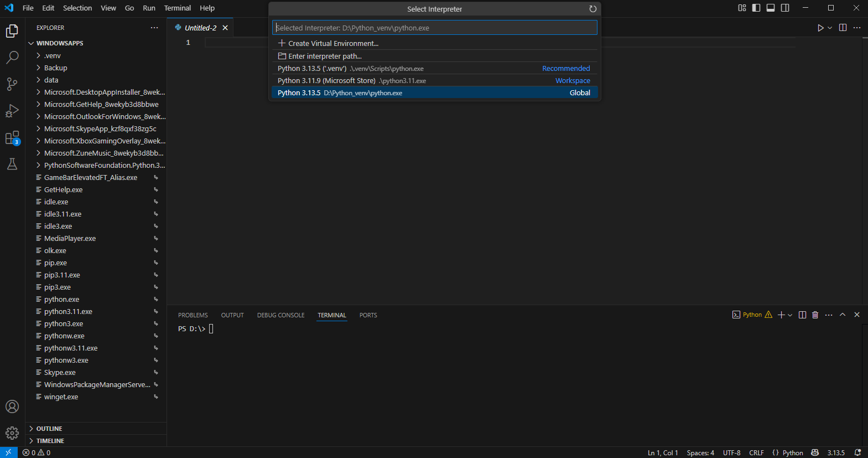Select Python terminal instance label
Image resolution: width=868 pixels, height=458 pixels.
tap(752, 315)
